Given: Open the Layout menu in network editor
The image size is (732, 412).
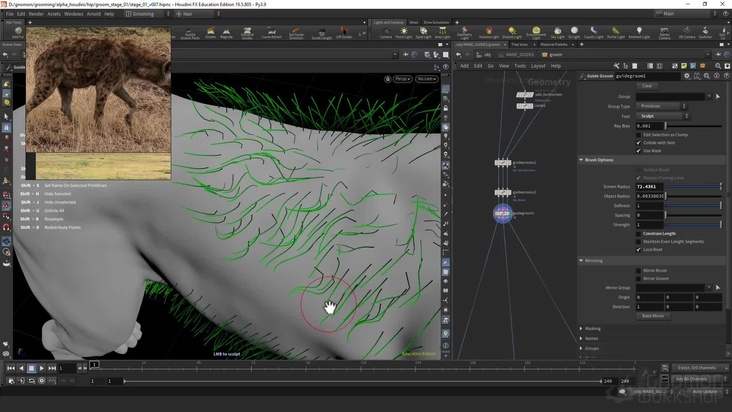Looking at the screenshot, I should click(x=538, y=66).
